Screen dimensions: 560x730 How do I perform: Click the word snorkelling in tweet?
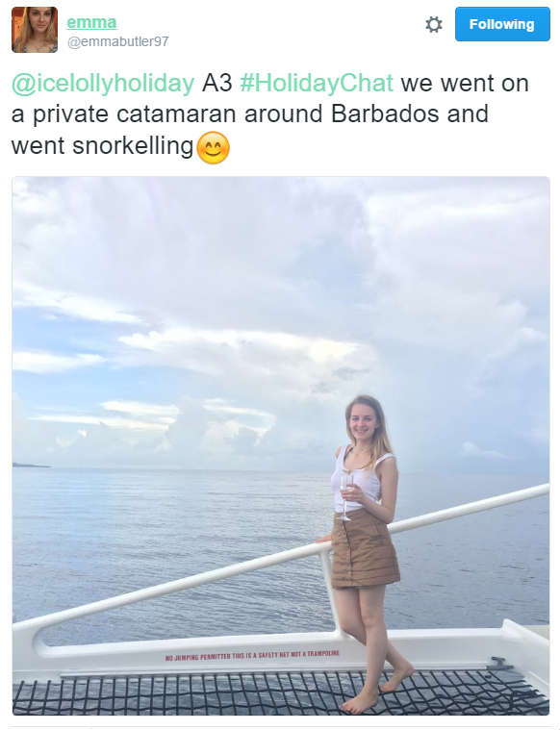[133, 146]
